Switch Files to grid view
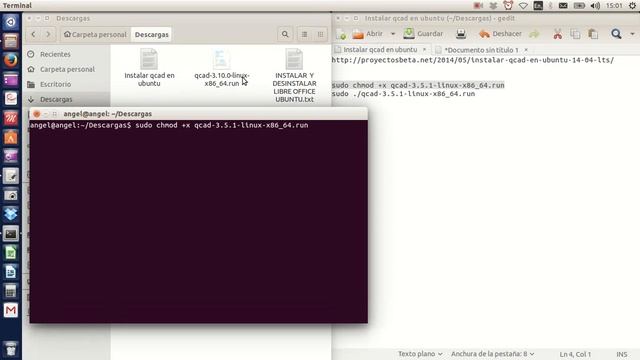This screenshot has height=360, width=640. point(320,34)
